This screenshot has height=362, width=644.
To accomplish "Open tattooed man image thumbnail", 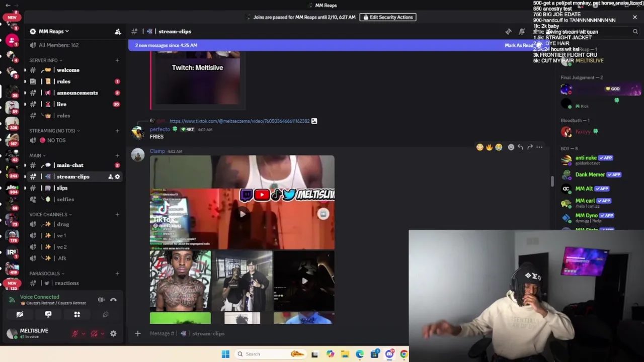I will click(180, 281).
